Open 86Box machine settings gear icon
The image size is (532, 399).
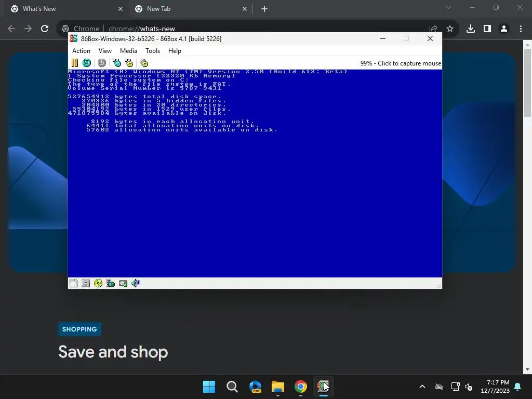tap(144, 63)
